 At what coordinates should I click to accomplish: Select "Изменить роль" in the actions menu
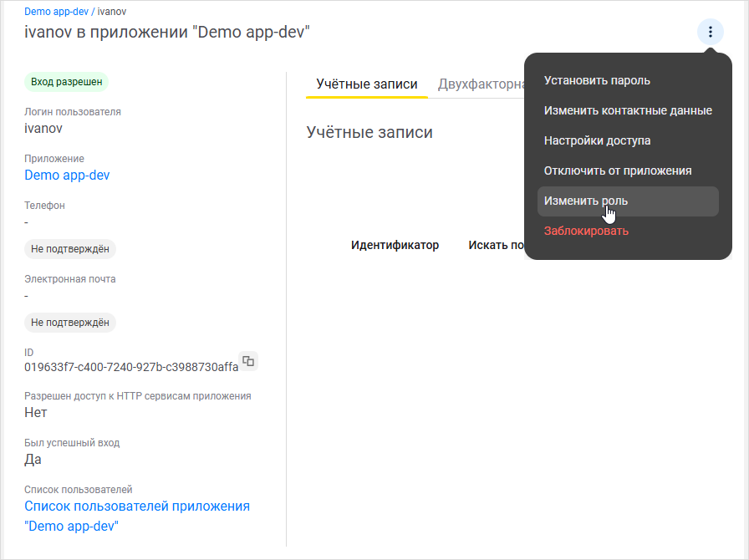[586, 201]
